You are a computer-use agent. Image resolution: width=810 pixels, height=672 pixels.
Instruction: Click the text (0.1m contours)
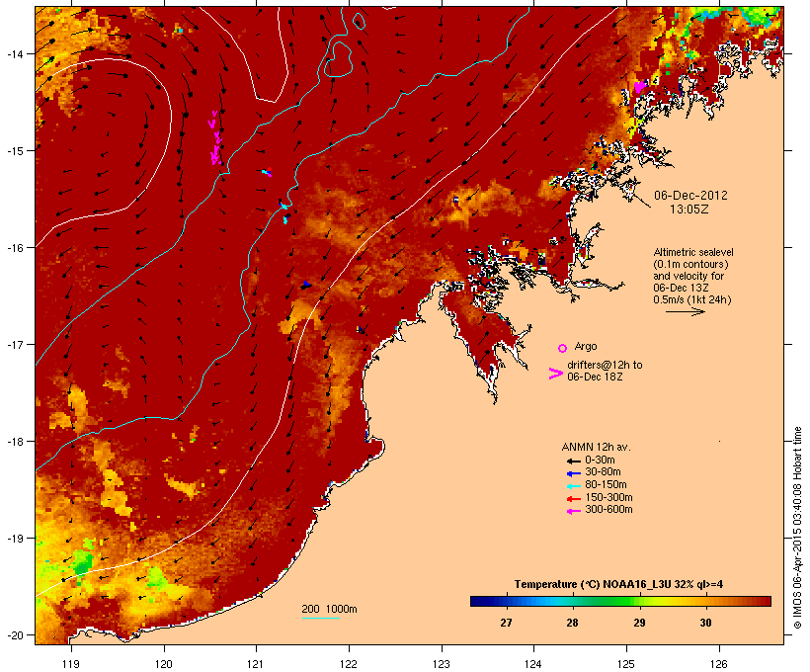(690, 264)
